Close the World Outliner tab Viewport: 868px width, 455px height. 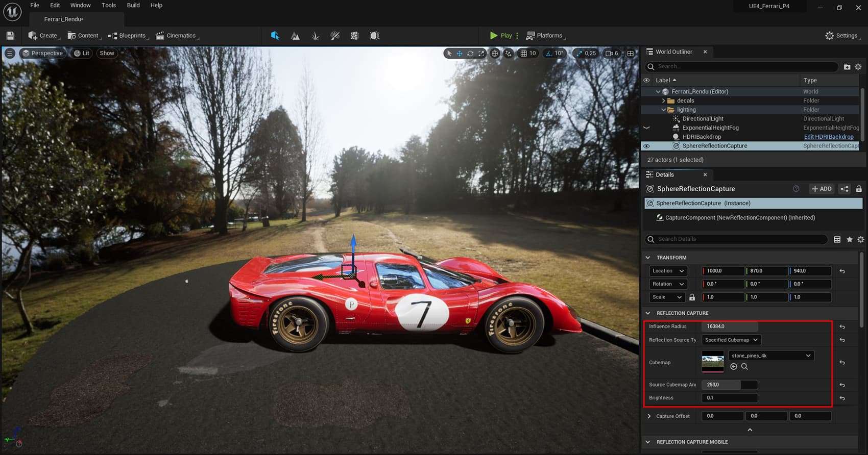pyautogui.click(x=705, y=52)
